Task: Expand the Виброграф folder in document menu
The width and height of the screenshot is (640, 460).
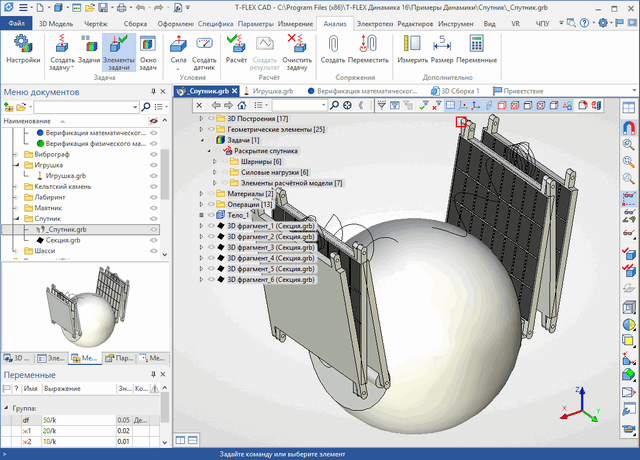Action: tap(17, 156)
